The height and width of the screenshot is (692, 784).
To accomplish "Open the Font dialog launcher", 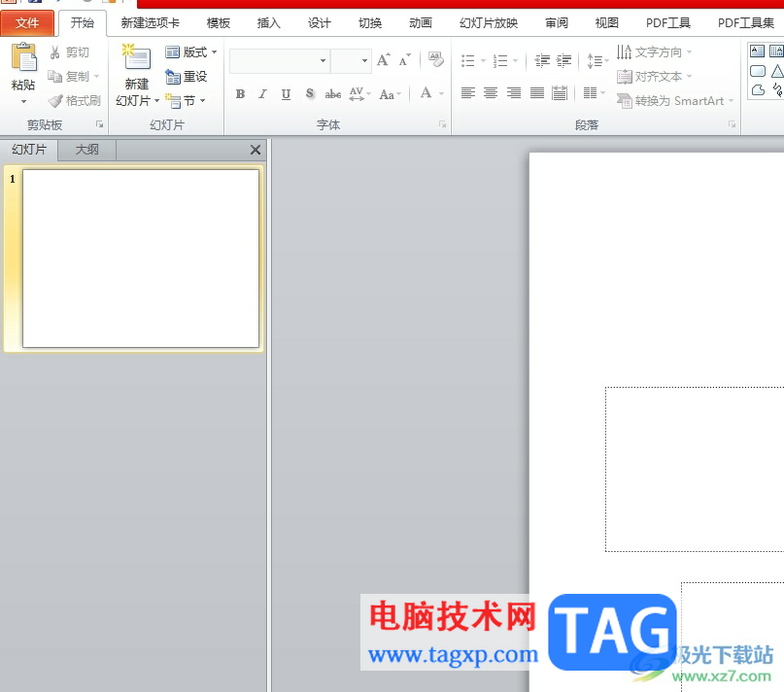I will click(442, 124).
